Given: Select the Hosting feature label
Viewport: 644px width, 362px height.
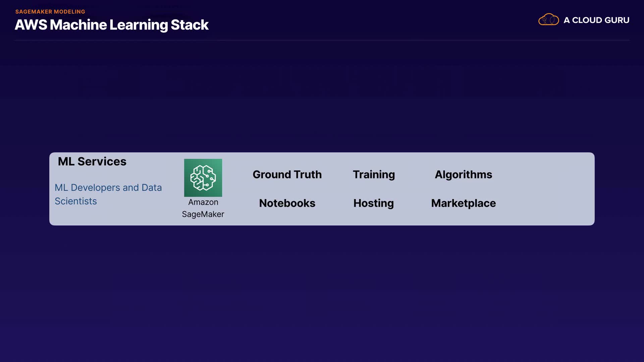Looking at the screenshot, I should (373, 203).
